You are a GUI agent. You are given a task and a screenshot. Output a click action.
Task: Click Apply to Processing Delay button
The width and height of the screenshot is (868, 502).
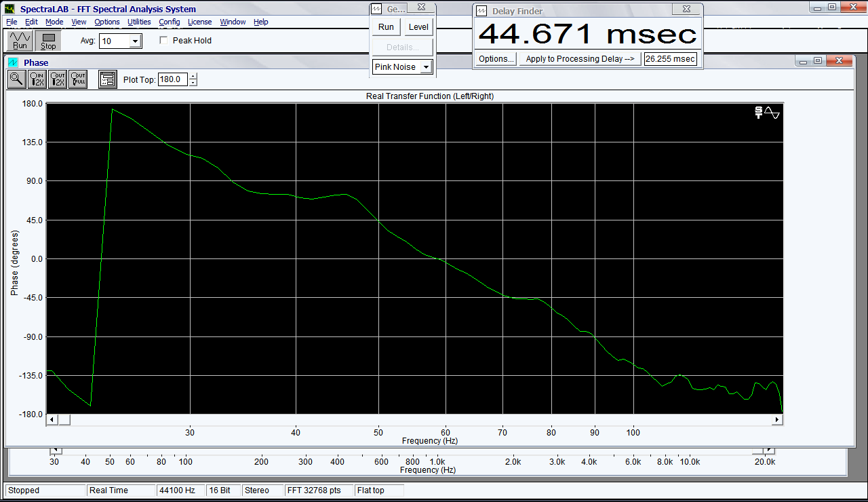(580, 59)
